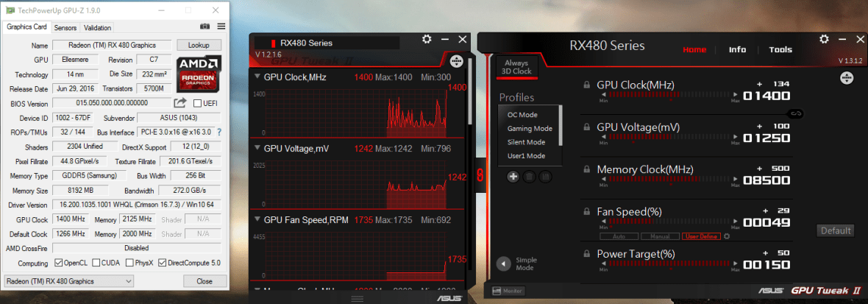
Task: Open GPU Tweak II settings gear
Action: [x=824, y=39]
